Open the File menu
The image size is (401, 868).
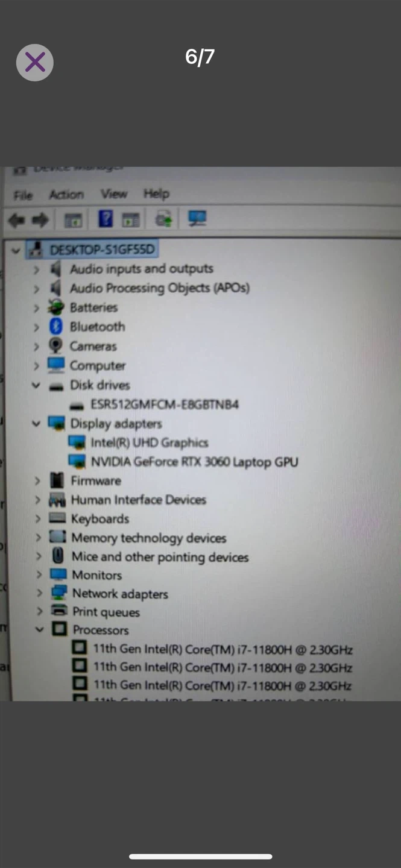tap(23, 195)
